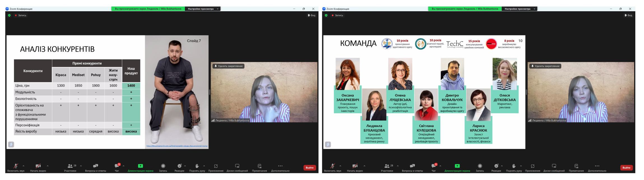Viewport: 644px width, 180px height.
Task: Click the green screen-viewing banner in the left window
Action: click(x=148, y=9)
